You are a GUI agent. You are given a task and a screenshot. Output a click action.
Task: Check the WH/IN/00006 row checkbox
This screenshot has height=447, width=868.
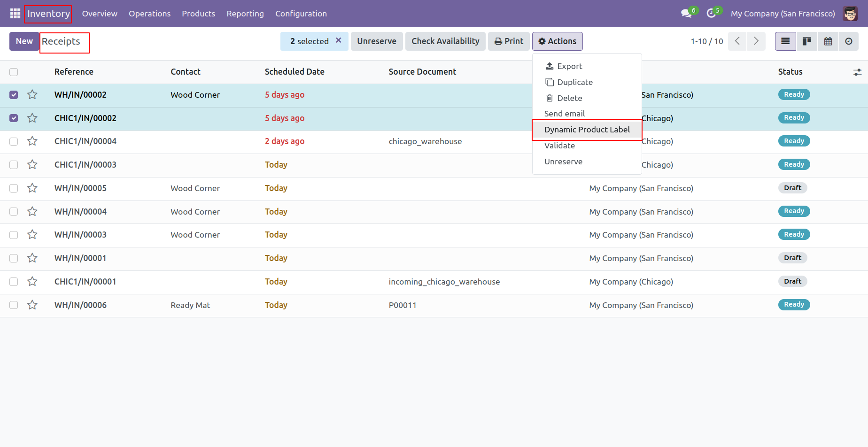(x=14, y=305)
